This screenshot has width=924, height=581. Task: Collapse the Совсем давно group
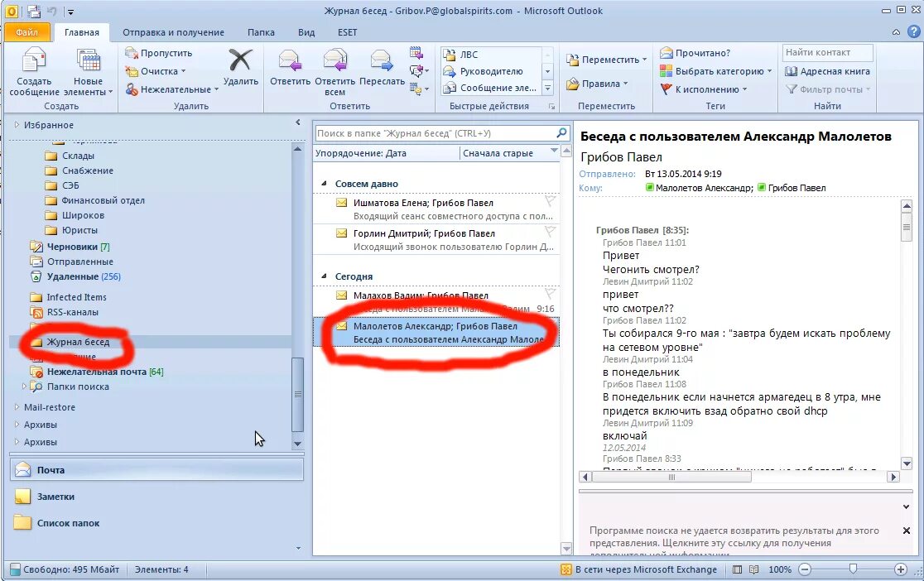(x=324, y=184)
